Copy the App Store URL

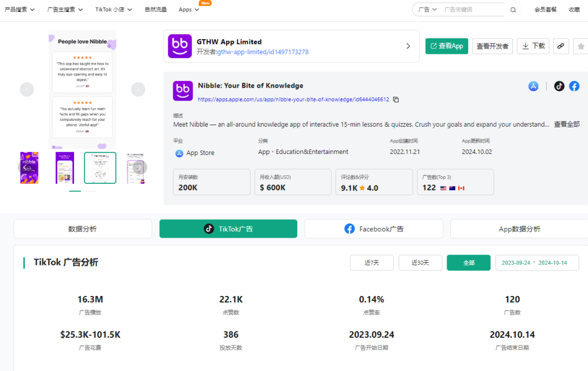point(396,100)
